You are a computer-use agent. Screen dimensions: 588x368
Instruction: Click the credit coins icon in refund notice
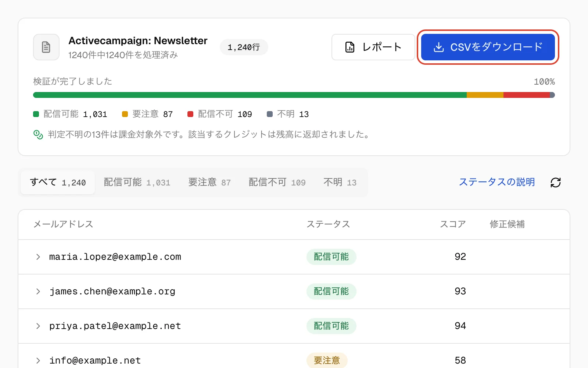[38, 135]
